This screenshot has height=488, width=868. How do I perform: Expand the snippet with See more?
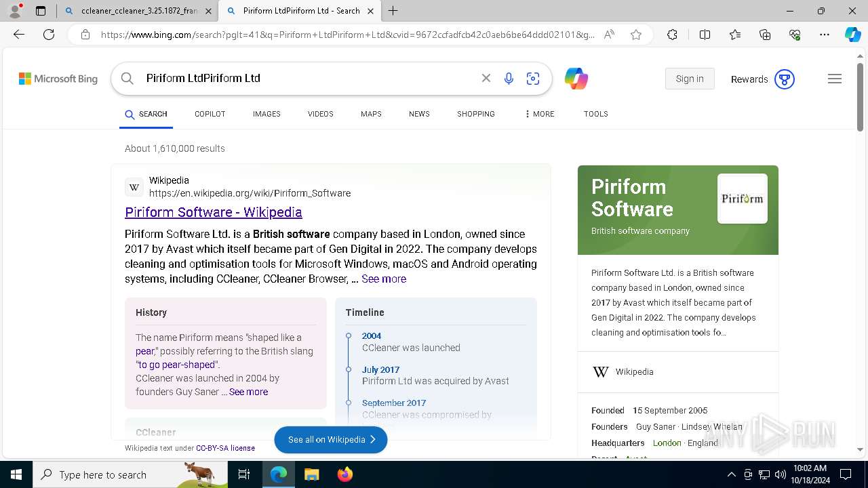(384, 279)
